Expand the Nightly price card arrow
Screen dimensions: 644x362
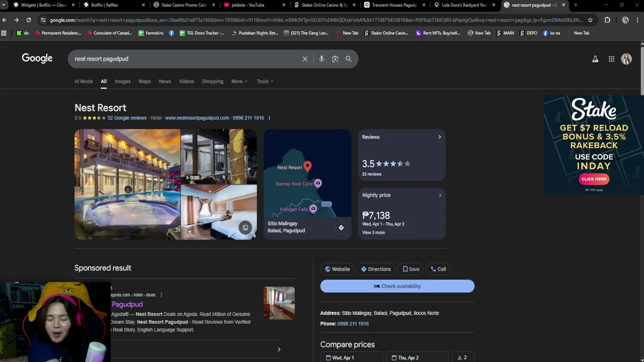click(x=440, y=195)
